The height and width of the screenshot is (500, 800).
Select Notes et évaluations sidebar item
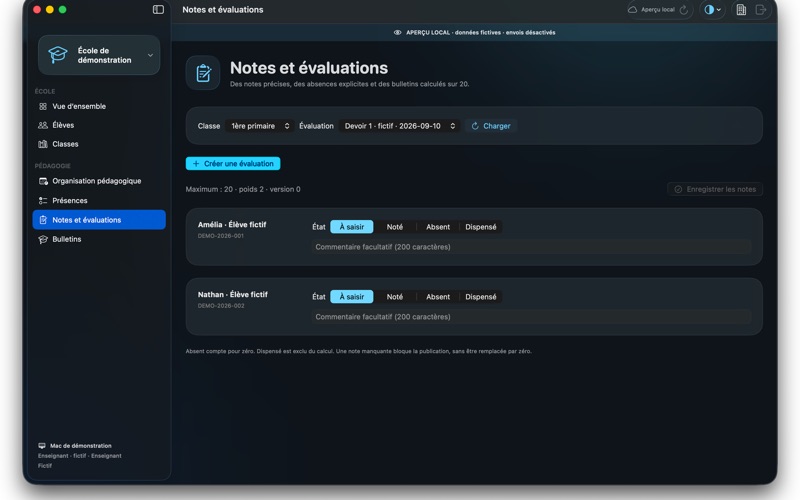pos(99,220)
